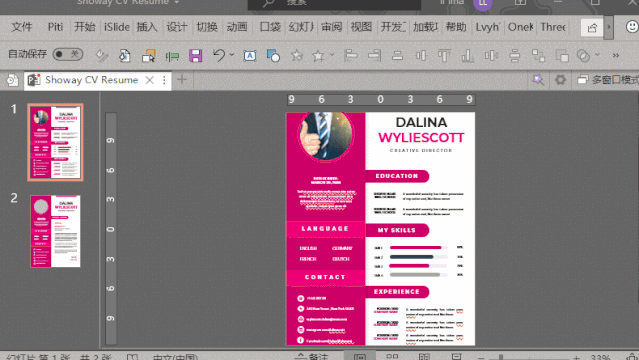The image size is (639, 360).
Task: Add a new document tab with plus button
Action: (x=182, y=80)
